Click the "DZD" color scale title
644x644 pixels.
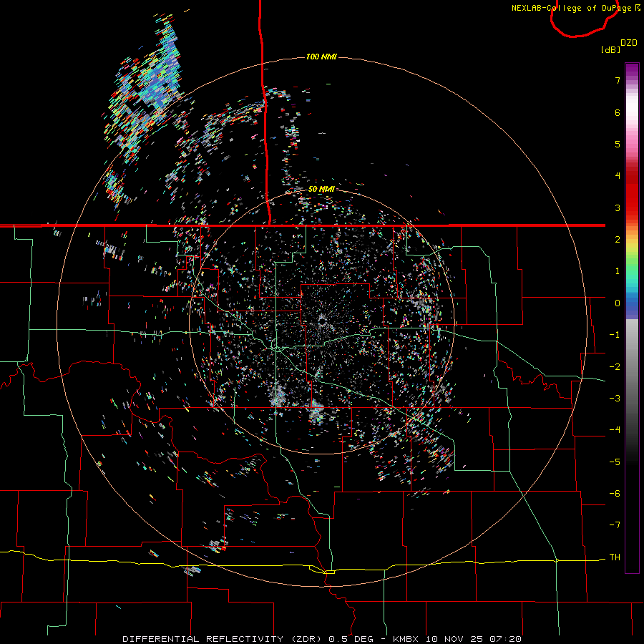pyautogui.click(x=629, y=43)
